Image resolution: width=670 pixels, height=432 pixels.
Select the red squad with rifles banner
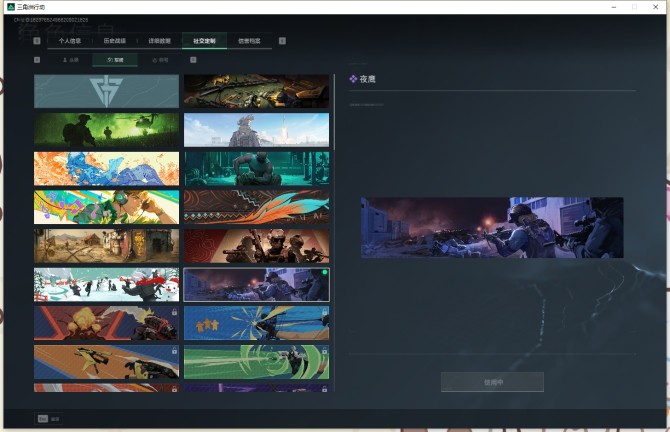click(256, 246)
